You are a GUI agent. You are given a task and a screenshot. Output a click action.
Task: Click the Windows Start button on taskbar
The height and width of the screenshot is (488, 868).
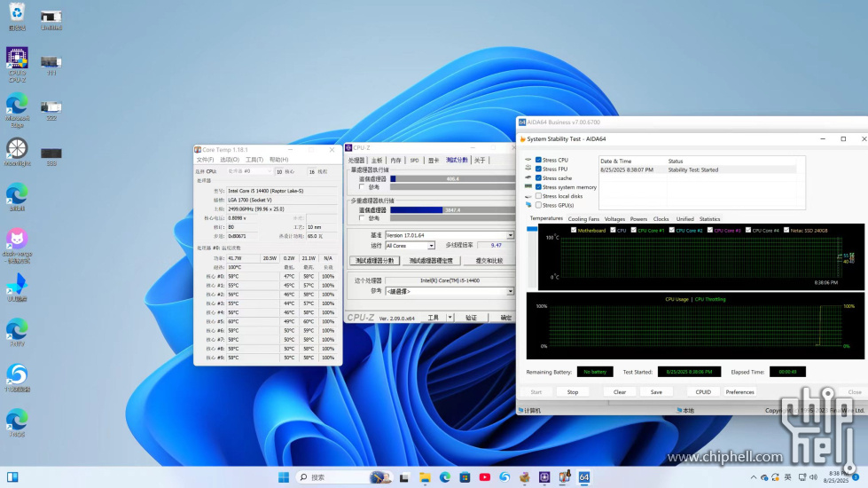[x=284, y=477]
